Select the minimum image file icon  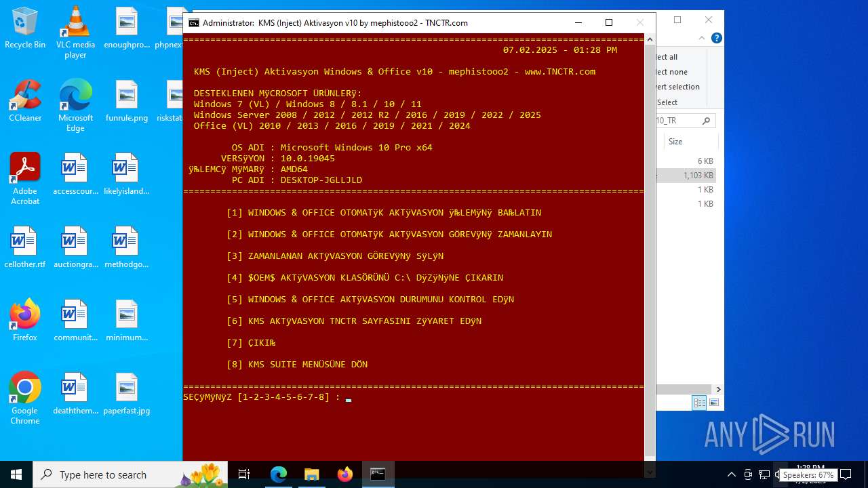point(126,321)
